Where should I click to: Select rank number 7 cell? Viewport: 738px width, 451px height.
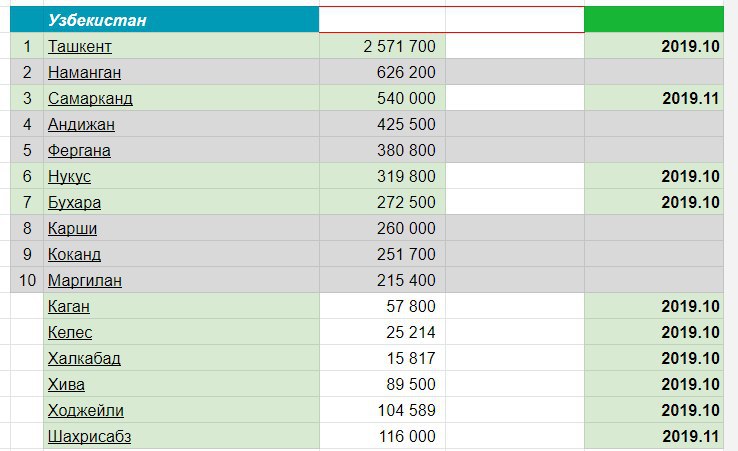pos(27,202)
